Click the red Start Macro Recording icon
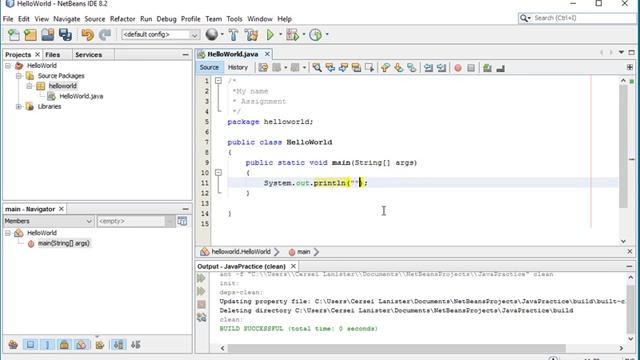Image resolution: width=640 pixels, height=360 pixels. click(x=458, y=68)
